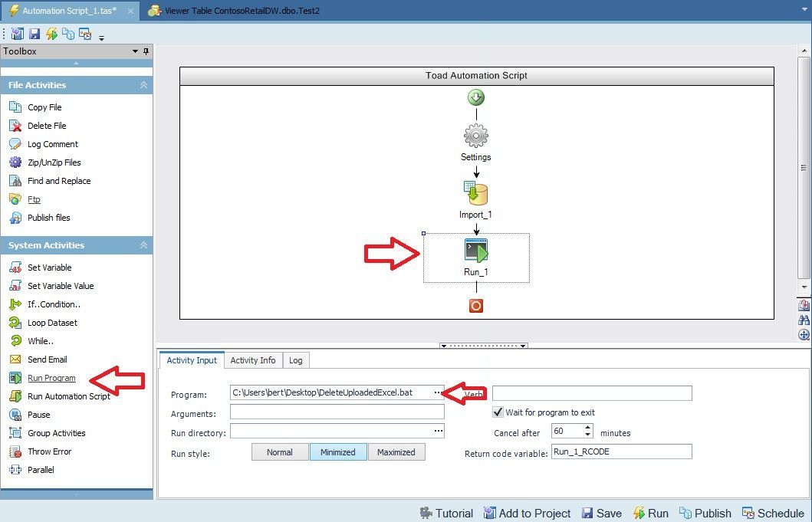This screenshot has height=522, width=812.
Task: Click the Run button at bottom
Action: pos(651,514)
